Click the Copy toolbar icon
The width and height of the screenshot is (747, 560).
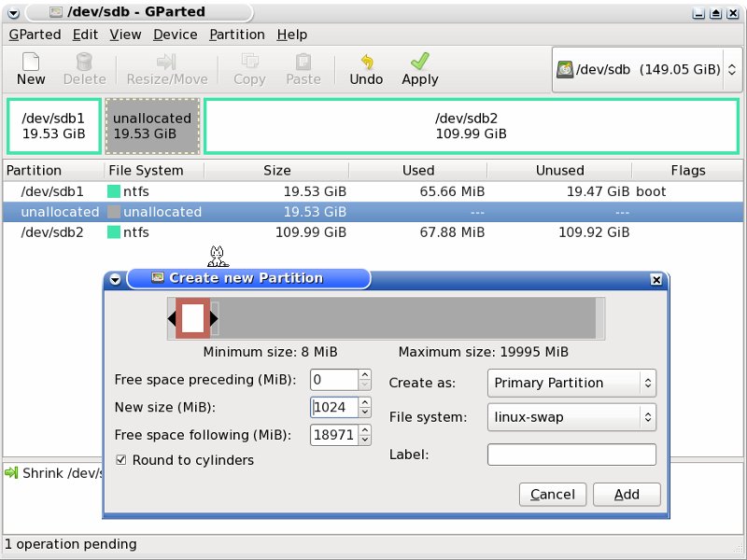(x=249, y=62)
